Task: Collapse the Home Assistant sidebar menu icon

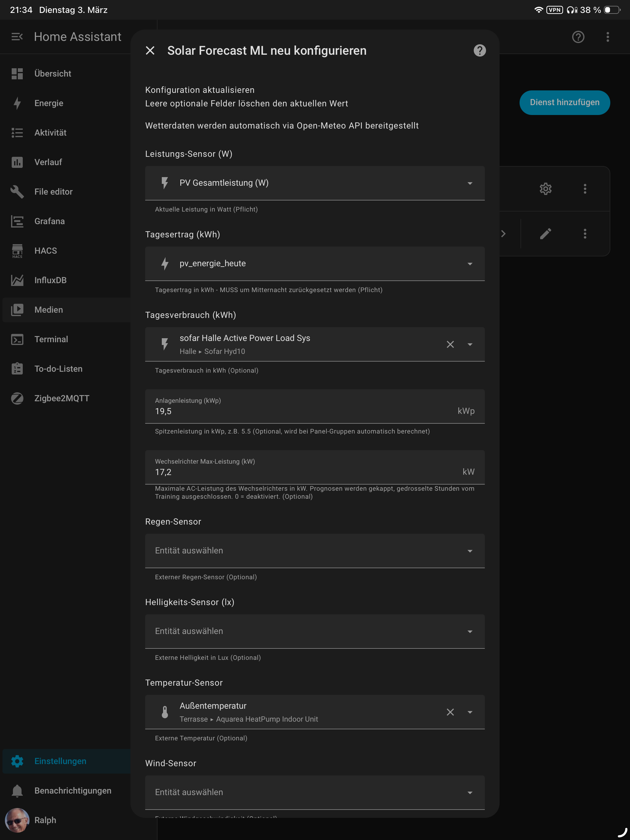Action: tap(17, 37)
